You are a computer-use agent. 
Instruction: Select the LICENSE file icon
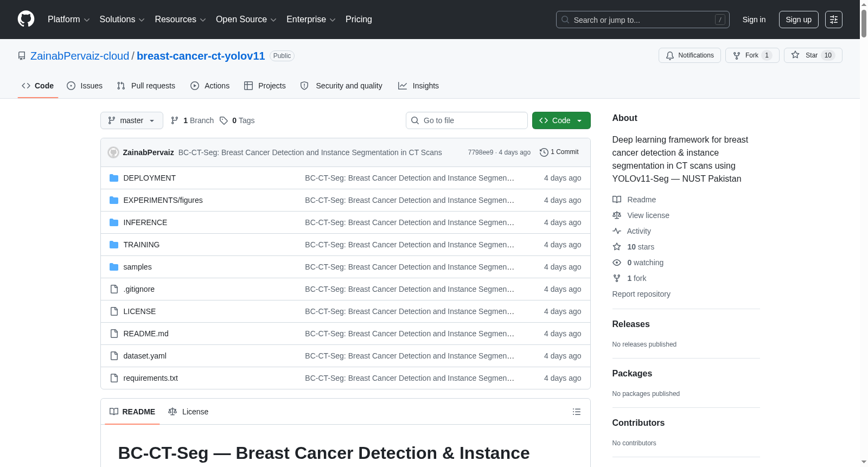114,311
